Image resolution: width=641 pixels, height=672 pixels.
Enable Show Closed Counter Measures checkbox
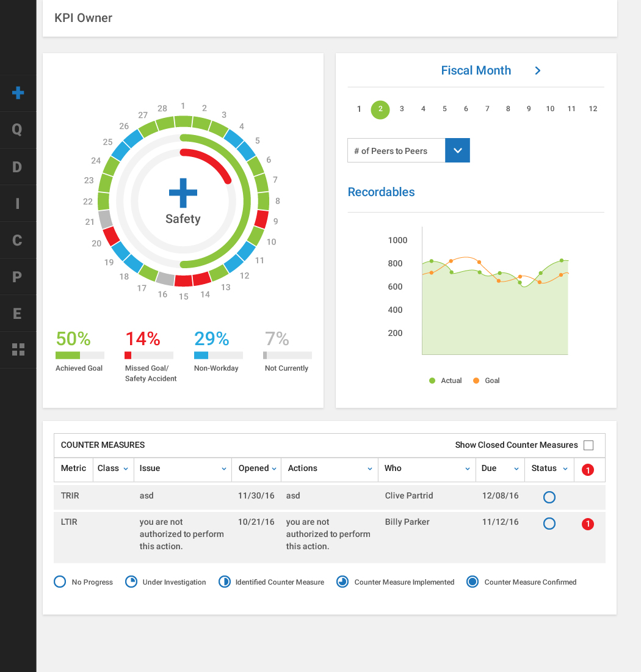point(588,445)
